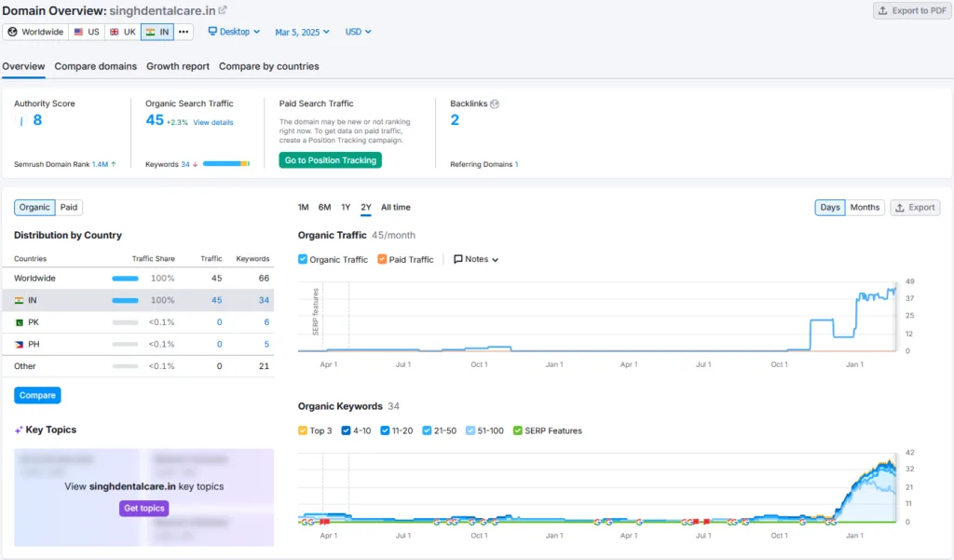The height and width of the screenshot is (560, 954).
Task: Toggle 51-100 keywords checkbox
Action: tap(470, 430)
